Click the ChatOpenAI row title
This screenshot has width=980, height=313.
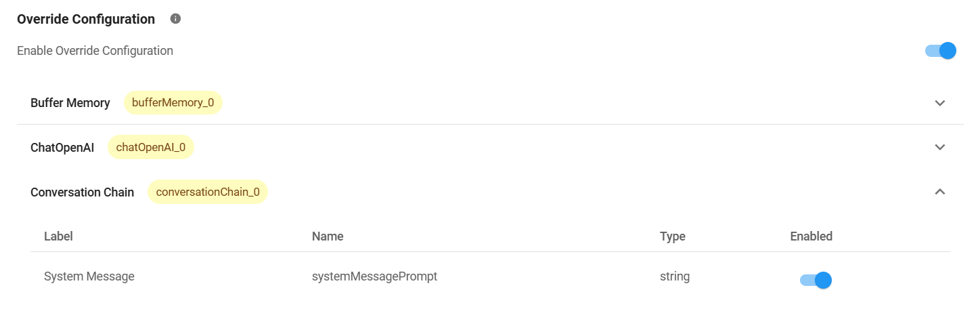62,147
